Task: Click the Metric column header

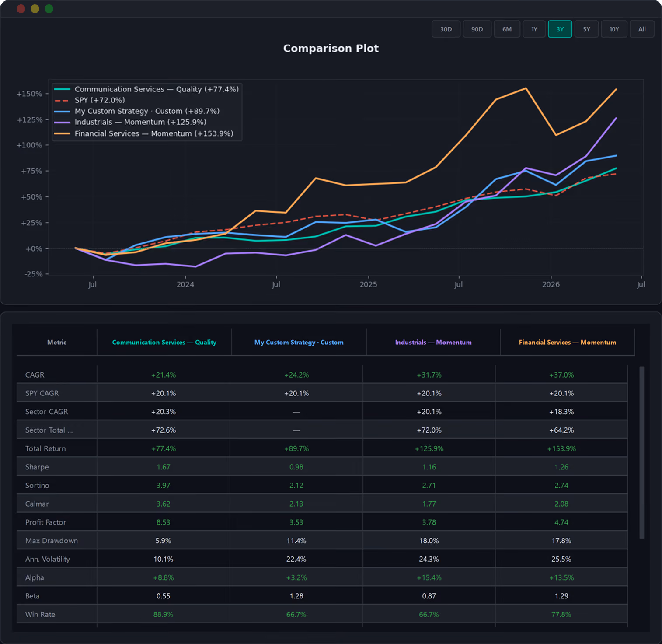Action: (x=57, y=343)
